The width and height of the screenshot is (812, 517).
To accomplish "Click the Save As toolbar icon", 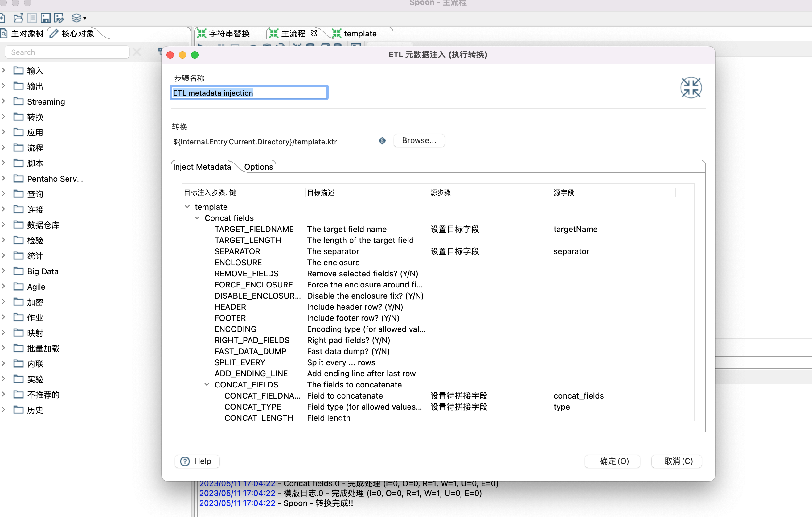I will (59, 18).
